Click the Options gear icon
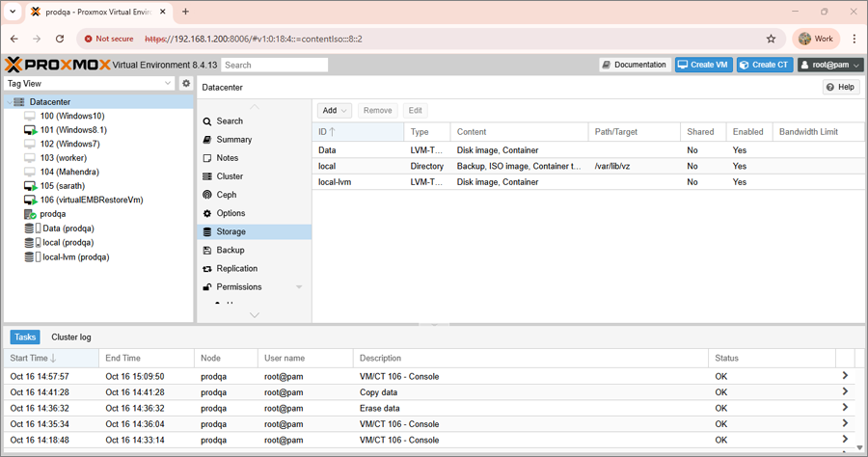Viewport: 868px width, 457px height. click(207, 213)
